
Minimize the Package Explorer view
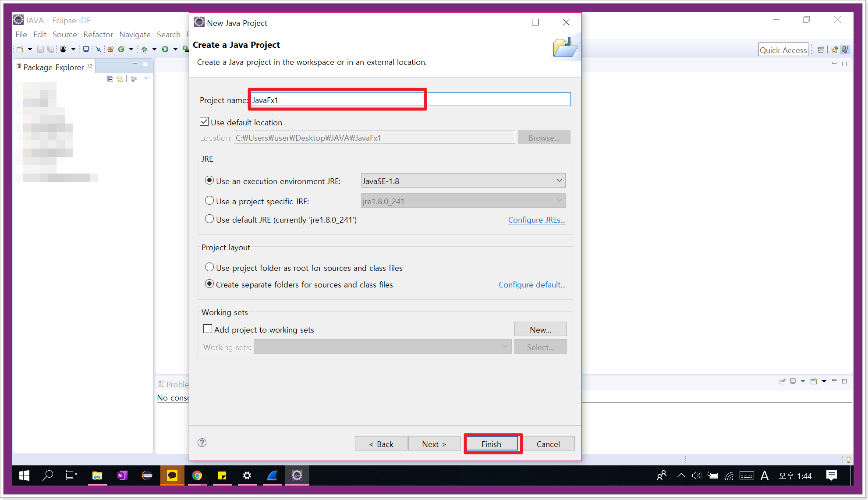135,64
